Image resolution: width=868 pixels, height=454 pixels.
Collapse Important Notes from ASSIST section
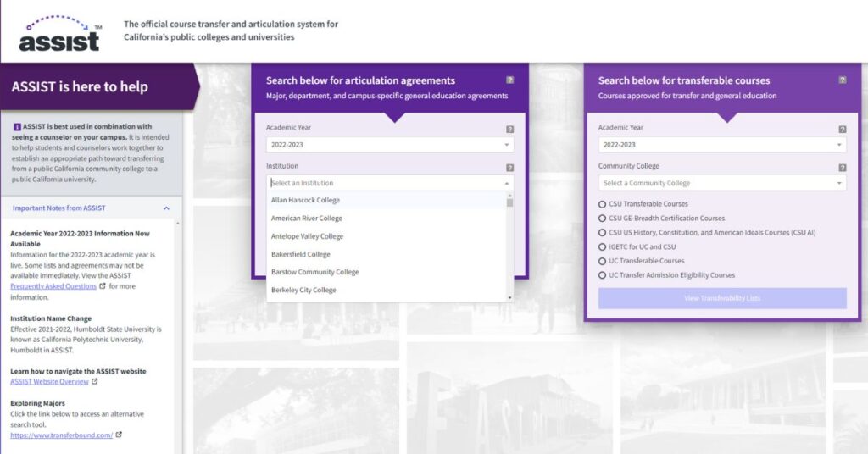point(166,208)
